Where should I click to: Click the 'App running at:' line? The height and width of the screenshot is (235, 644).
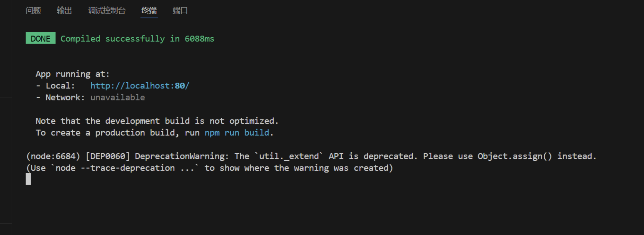click(72, 74)
